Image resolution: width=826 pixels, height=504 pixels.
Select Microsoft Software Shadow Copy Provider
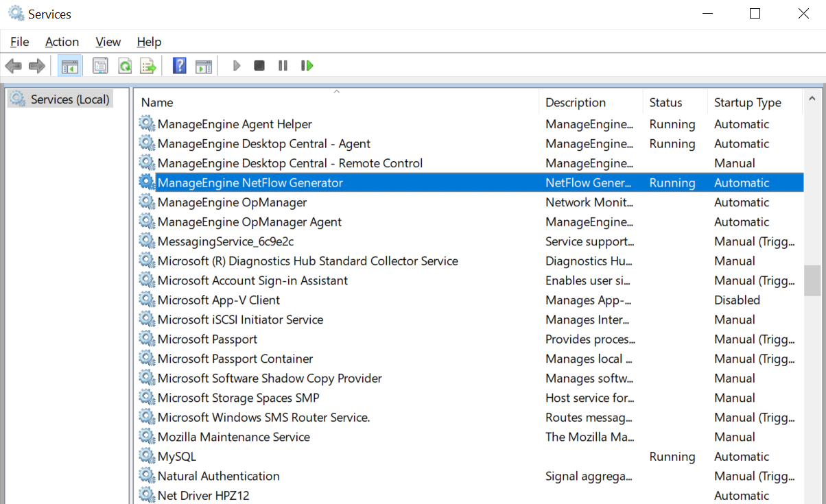[270, 378]
